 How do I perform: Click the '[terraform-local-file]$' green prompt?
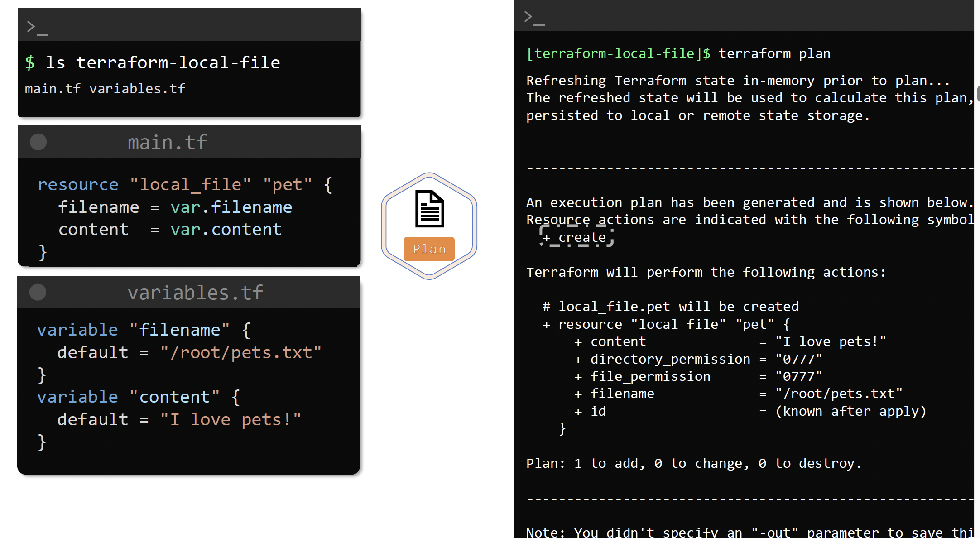point(618,54)
